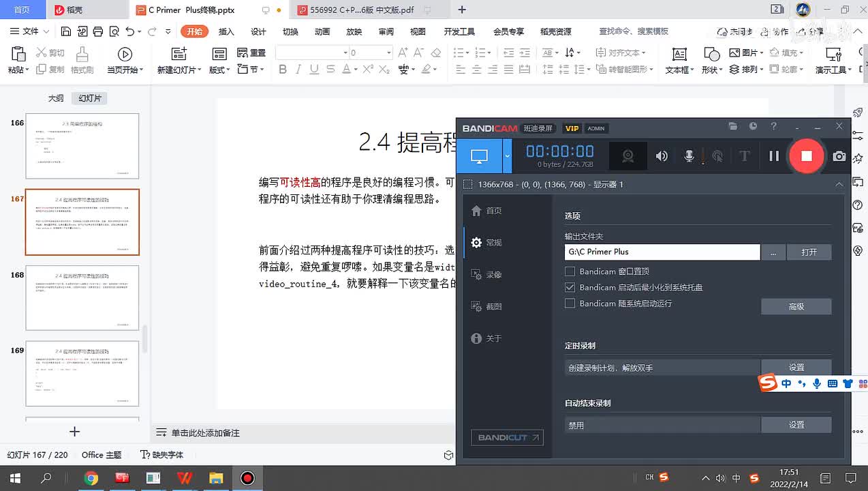The width and height of the screenshot is (868, 491).
Task: Open the 高级 advanced options button
Action: pyautogui.click(x=796, y=307)
